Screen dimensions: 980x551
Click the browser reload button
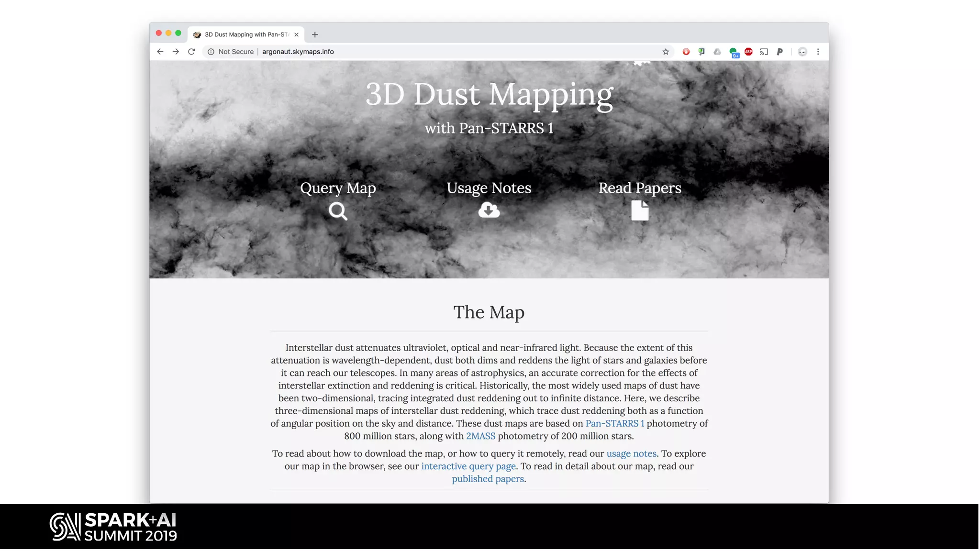(191, 52)
